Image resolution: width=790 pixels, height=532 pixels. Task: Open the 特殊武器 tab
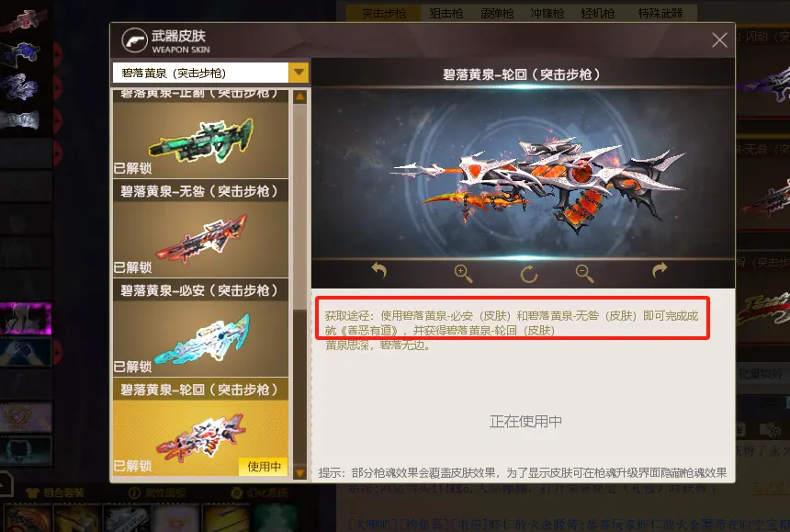pyautogui.click(x=660, y=14)
